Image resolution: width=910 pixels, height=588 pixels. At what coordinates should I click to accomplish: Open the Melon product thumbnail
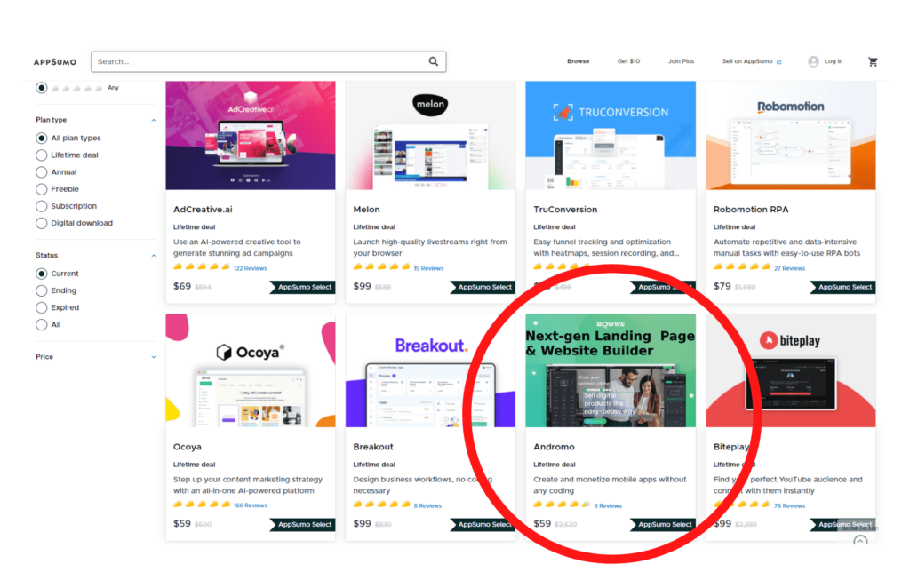click(430, 136)
